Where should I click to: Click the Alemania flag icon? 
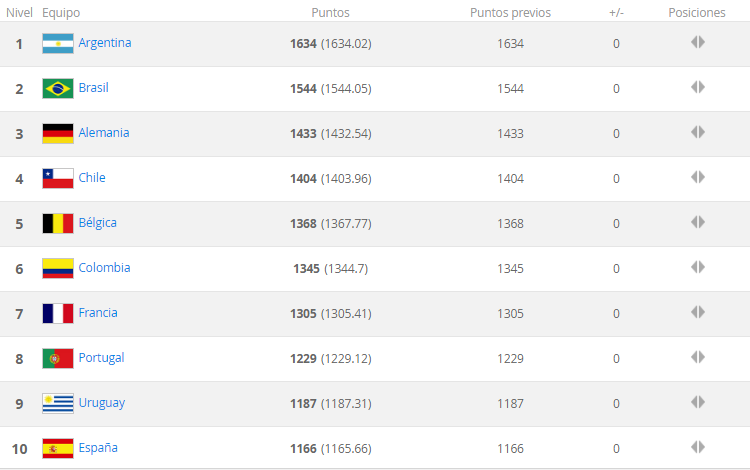click(x=58, y=134)
